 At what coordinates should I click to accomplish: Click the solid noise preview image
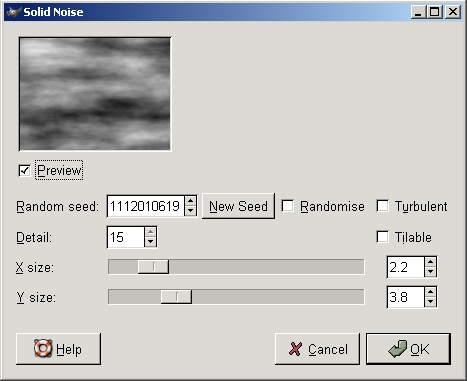click(x=95, y=94)
